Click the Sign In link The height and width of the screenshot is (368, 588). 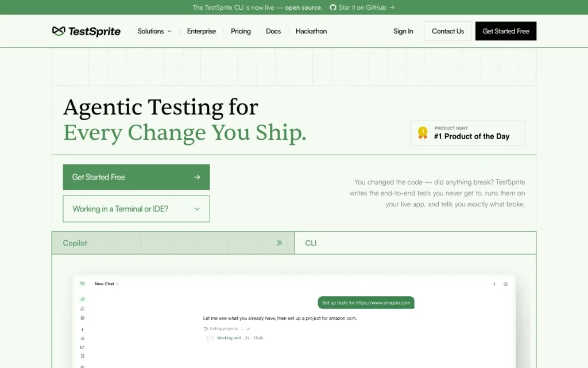(x=403, y=31)
